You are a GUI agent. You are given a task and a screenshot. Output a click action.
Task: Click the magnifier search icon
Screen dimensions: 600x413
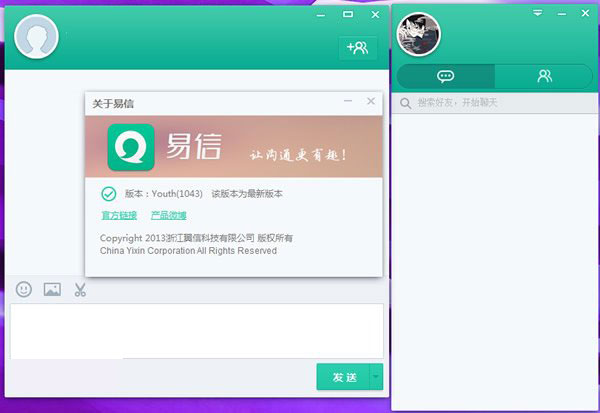click(x=405, y=103)
